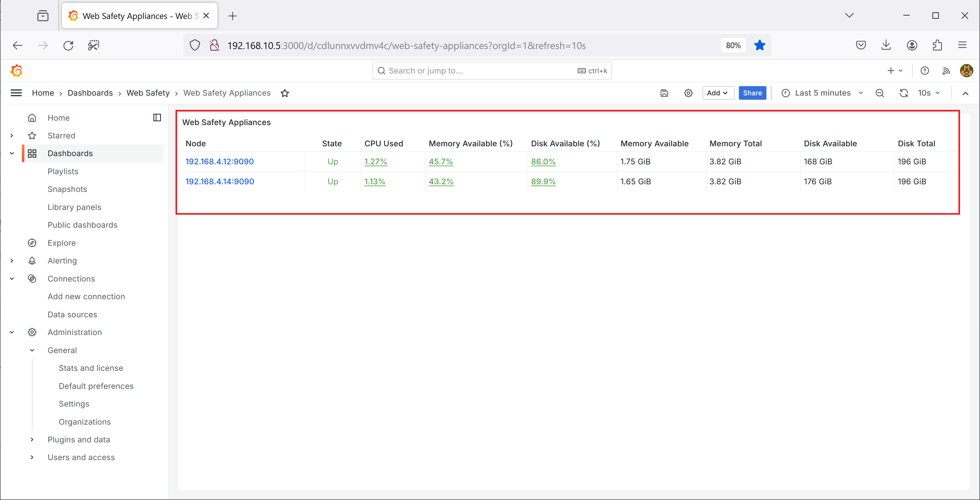Image resolution: width=980 pixels, height=500 pixels.
Task: Click the browser bookmark star icon
Action: 759,46
